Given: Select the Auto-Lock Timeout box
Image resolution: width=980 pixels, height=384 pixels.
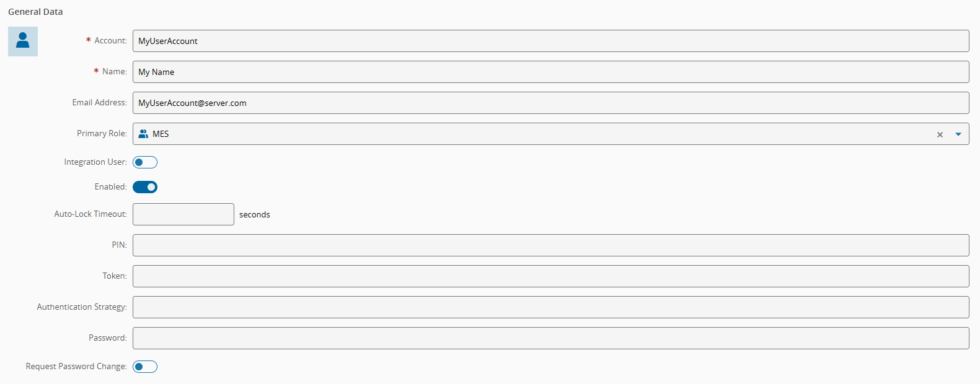Looking at the screenshot, I should pyautogui.click(x=183, y=214).
